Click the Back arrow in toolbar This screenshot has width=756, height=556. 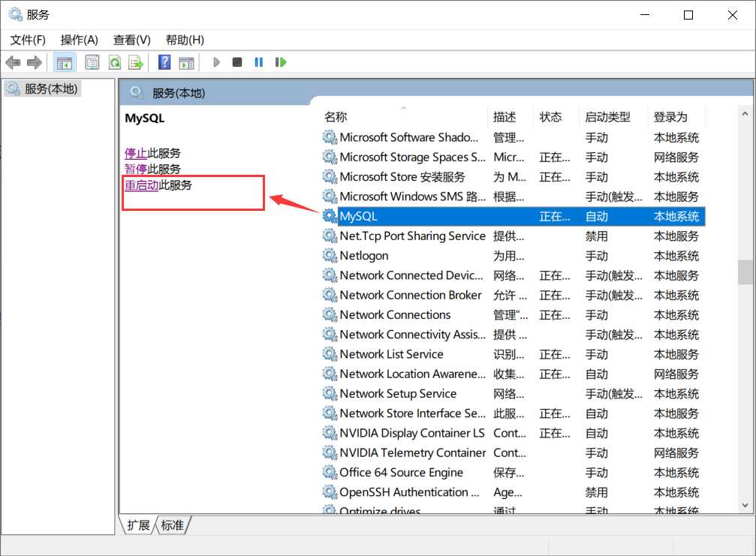pyautogui.click(x=13, y=62)
